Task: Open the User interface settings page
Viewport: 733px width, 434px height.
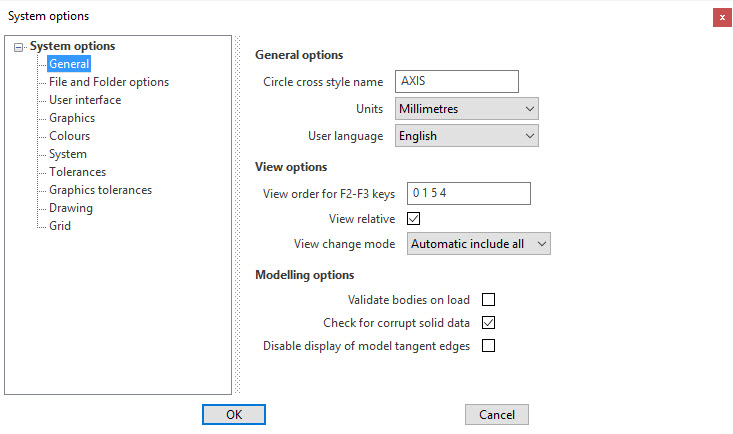Action: [85, 100]
